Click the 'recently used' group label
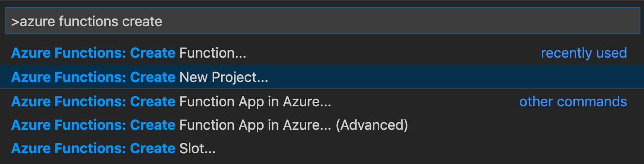The height and width of the screenshot is (164, 644). [584, 53]
